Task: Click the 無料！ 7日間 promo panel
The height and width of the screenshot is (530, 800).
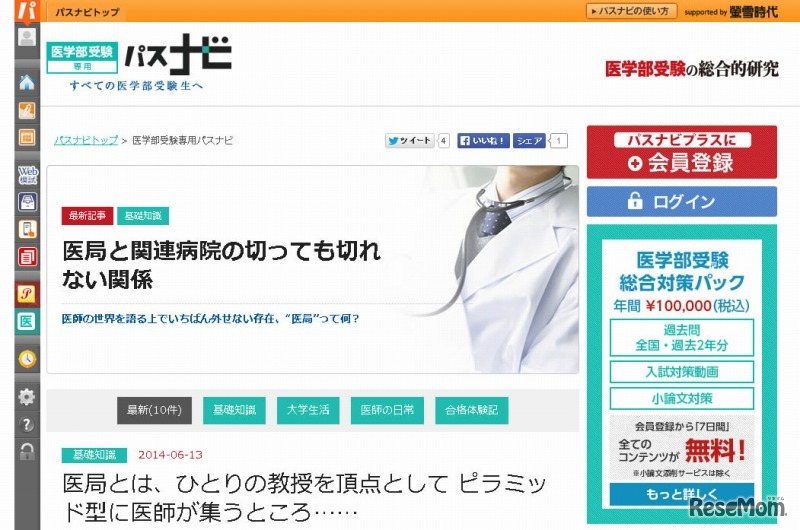Action: (x=682, y=448)
